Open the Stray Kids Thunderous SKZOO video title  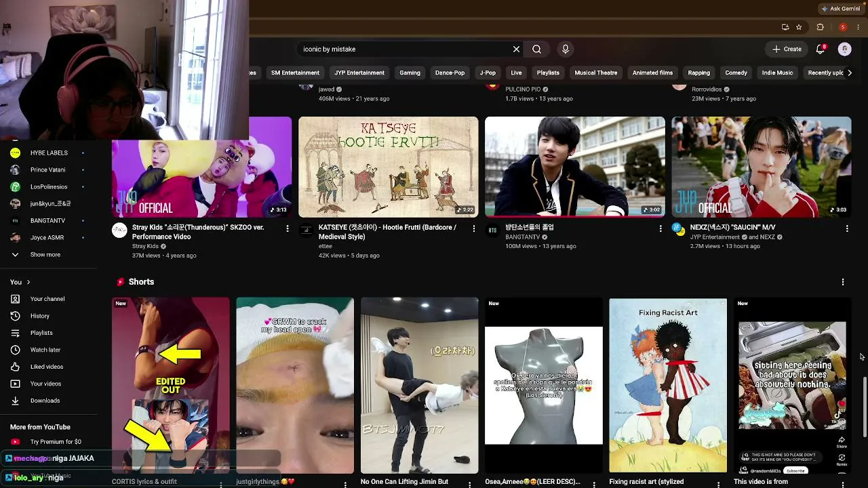[x=198, y=232]
